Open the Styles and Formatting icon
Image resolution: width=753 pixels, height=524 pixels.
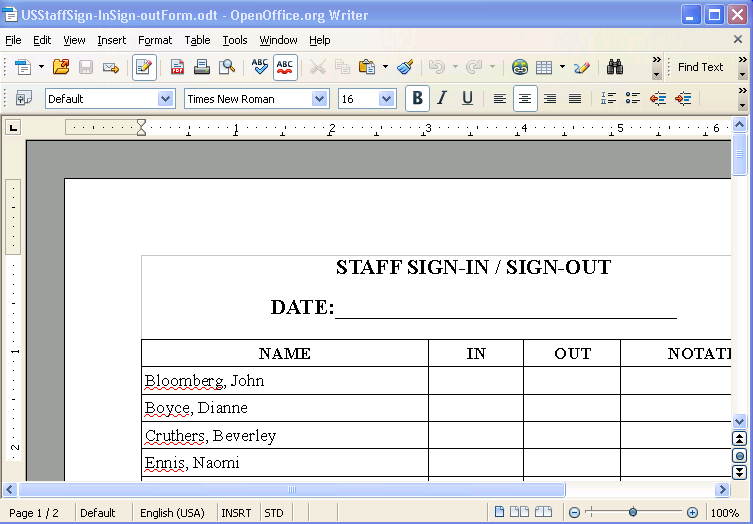point(23,98)
